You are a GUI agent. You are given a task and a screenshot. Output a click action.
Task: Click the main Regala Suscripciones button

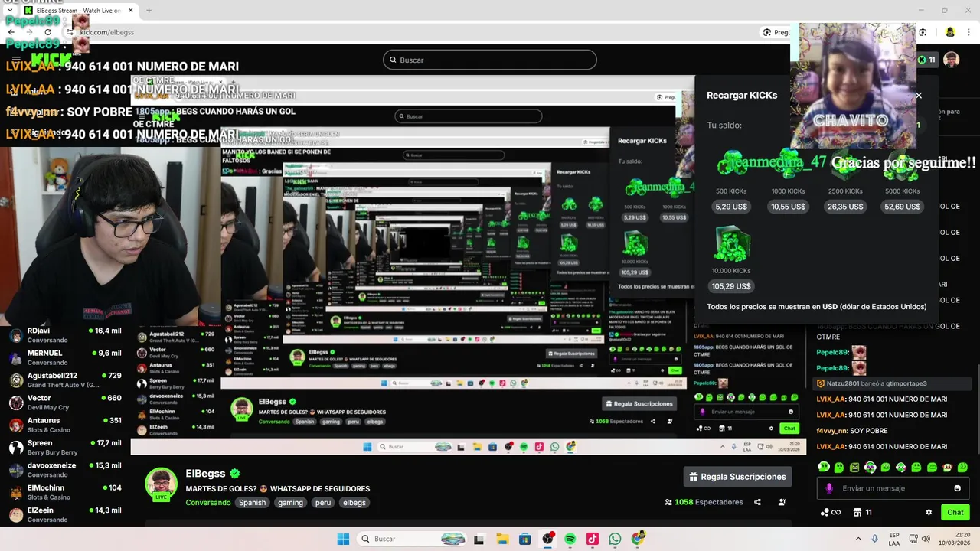point(738,477)
